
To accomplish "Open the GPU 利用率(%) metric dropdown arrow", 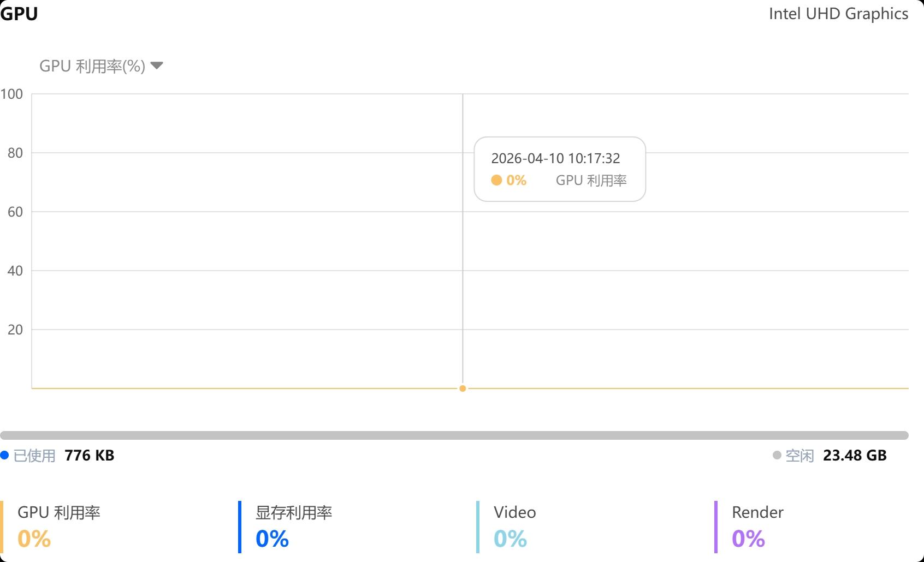I will click(x=157, y=66).
